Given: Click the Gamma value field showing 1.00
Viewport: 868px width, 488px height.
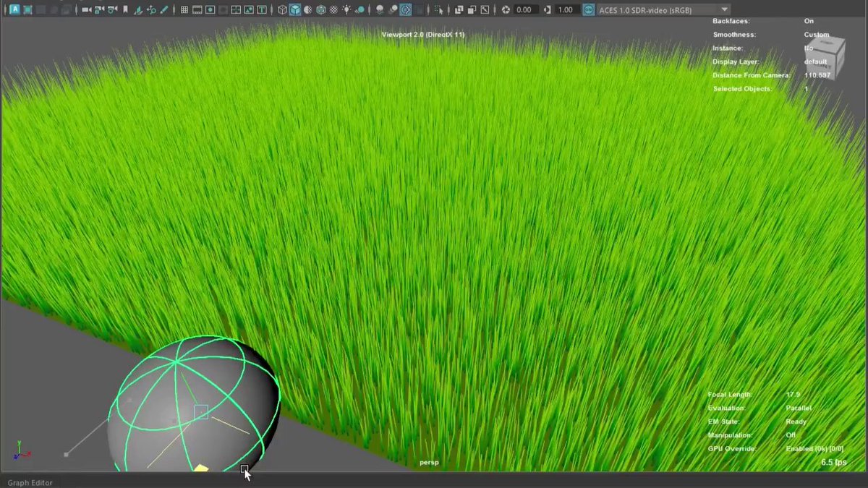Looking at the screenshot, I should (566, 10).
